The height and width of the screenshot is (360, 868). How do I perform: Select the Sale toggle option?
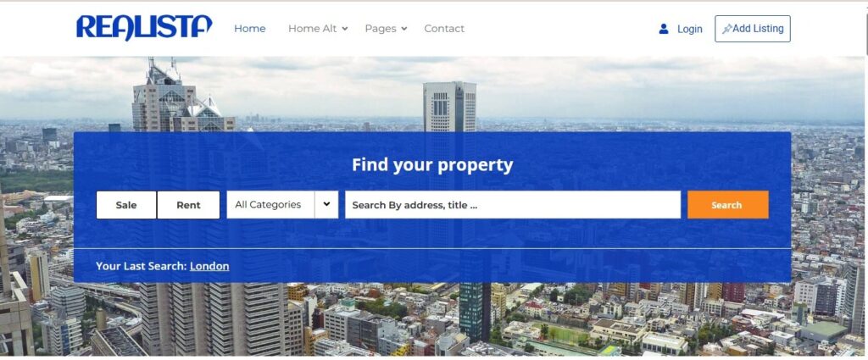(x=126, y=205)
